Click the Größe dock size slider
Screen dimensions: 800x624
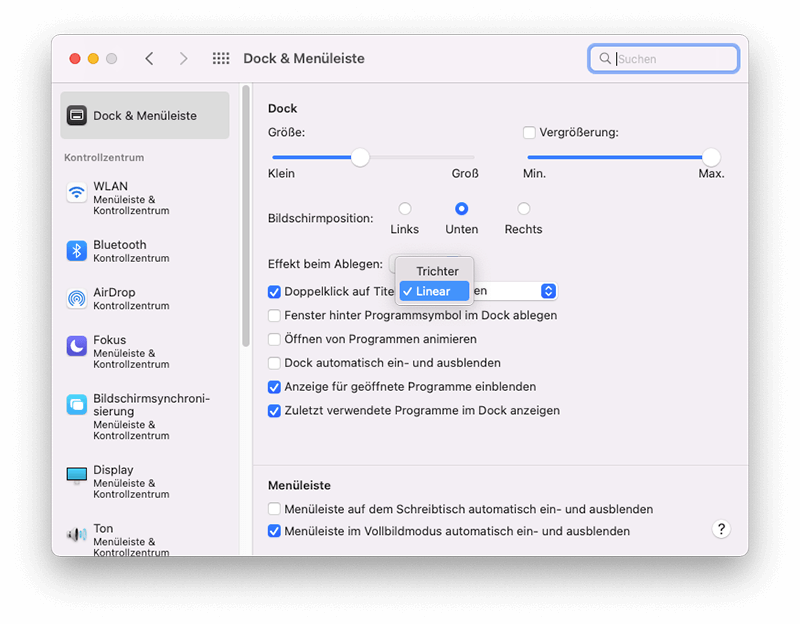pyautogui.click(x=373, y=158)
